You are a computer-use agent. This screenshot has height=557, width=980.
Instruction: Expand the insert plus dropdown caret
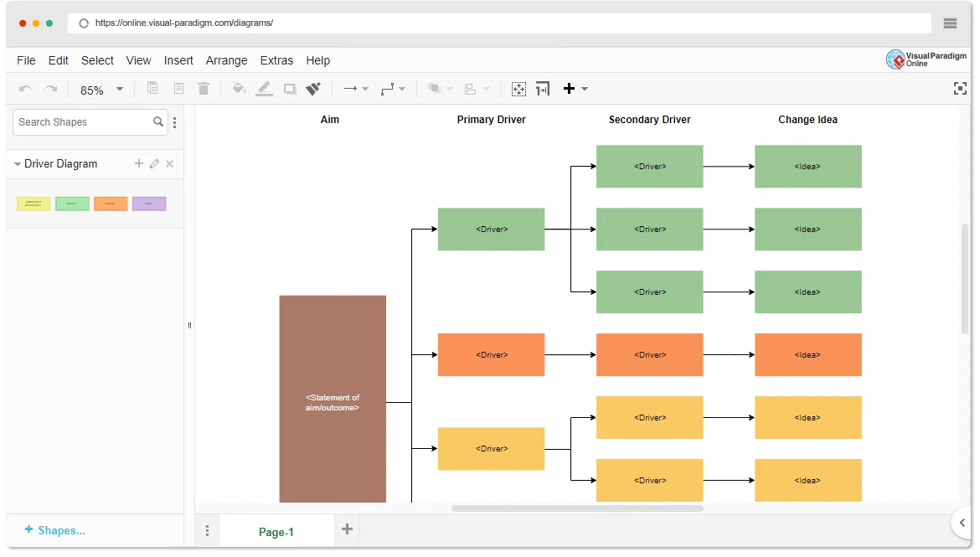[x=585, y=90]
